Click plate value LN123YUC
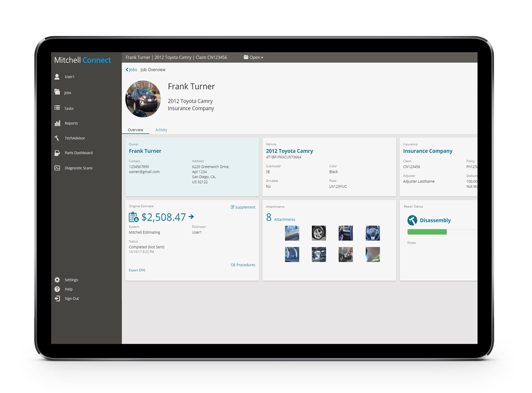 (338, 187)
